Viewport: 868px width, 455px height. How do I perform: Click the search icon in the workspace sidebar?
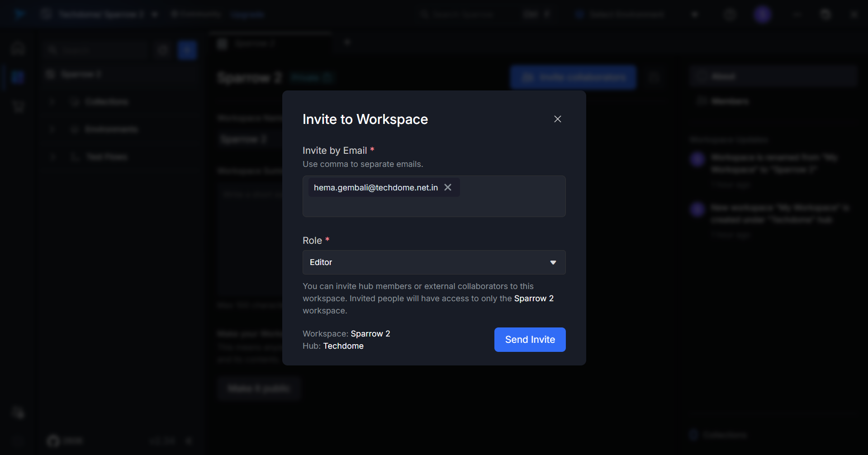(x=53, y=50)
